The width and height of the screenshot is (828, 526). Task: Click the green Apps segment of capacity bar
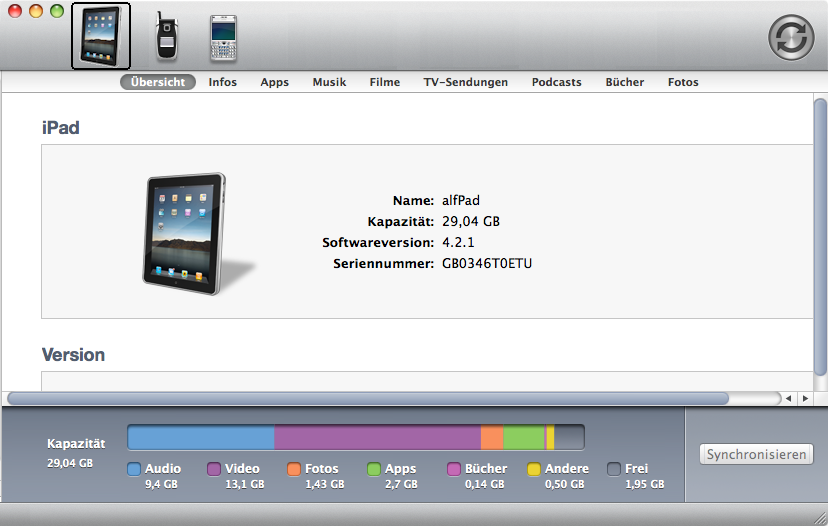tap(524, 437)
